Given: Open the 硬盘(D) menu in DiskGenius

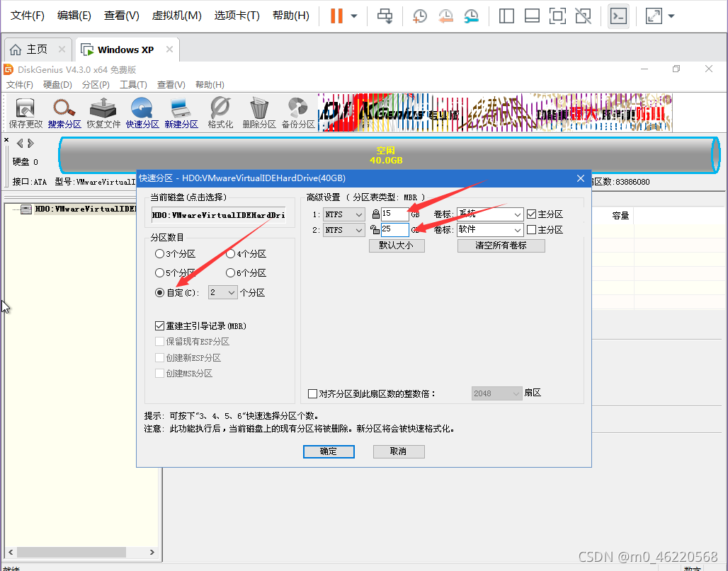Looking at the screenshot, I should coord(57,84).
